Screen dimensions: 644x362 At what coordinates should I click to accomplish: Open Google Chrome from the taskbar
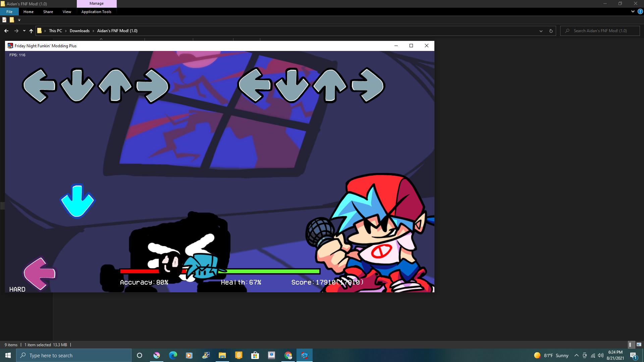[288, 355]
